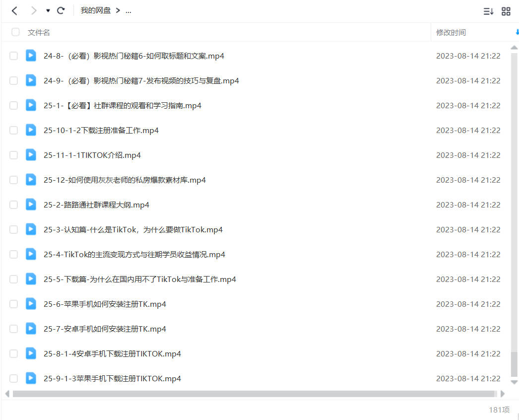Screen dimensions: 519x420
Task: Open the sort order options icon
Action: (488, 11)
